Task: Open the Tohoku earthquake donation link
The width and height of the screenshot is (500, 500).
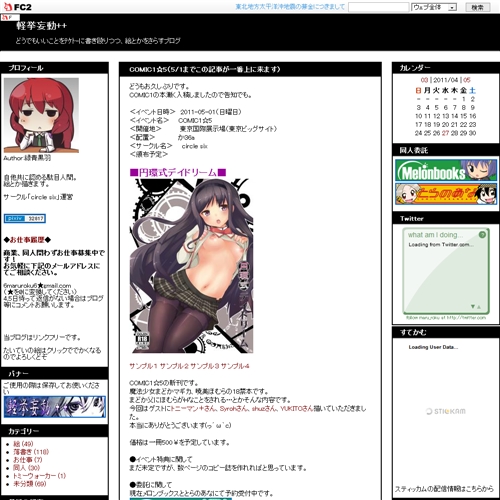Action: click(290, 7)
